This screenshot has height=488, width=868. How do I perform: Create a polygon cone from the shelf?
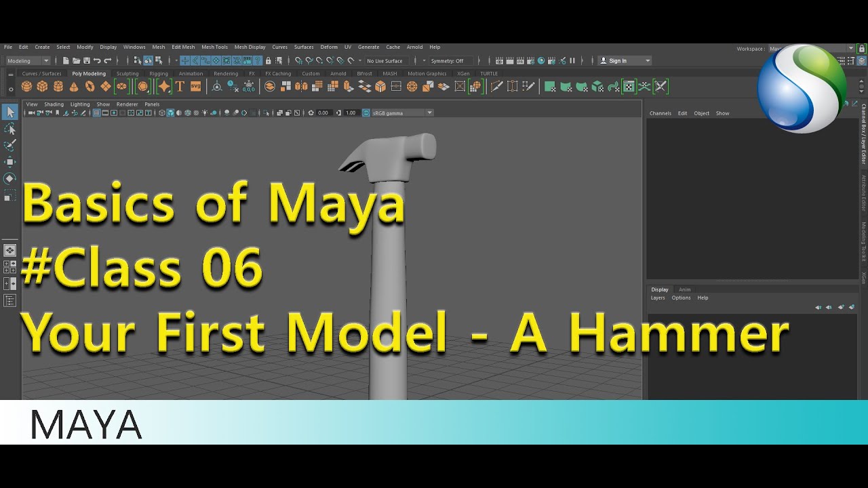coord(74,86)
